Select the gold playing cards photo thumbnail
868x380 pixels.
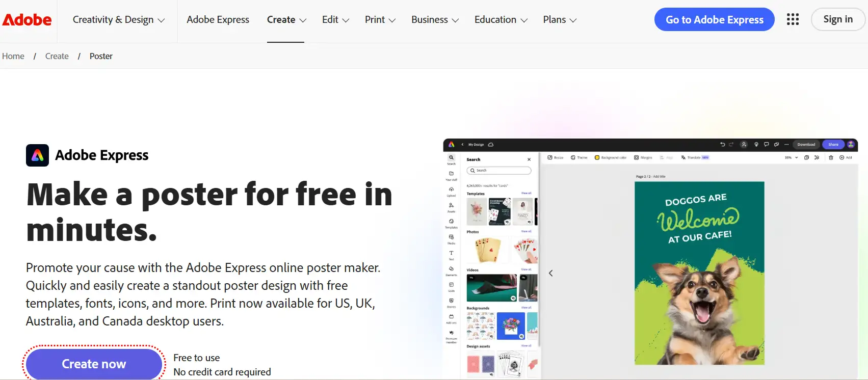(x=488, y=250)
